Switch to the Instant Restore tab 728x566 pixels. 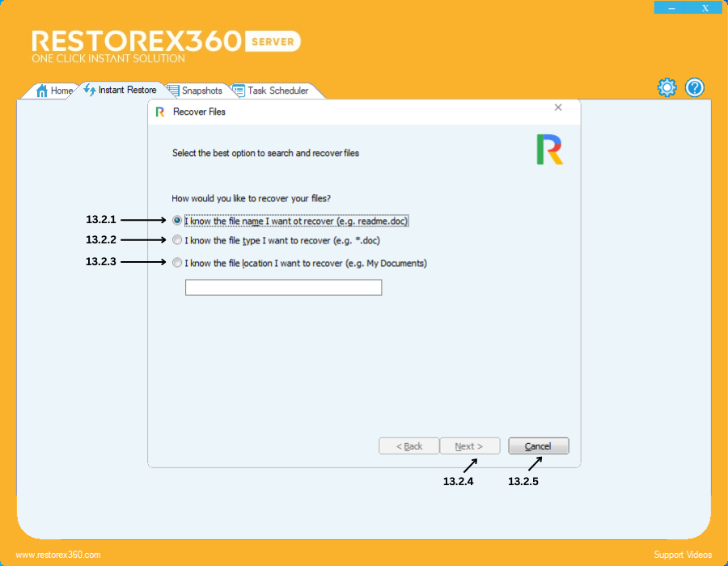(x=121, y=90)
